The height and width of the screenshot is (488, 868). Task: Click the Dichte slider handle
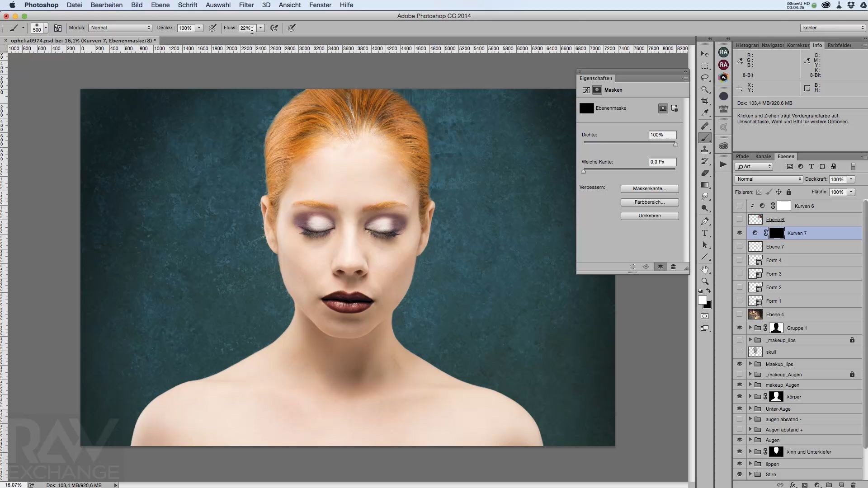point(675,144)
